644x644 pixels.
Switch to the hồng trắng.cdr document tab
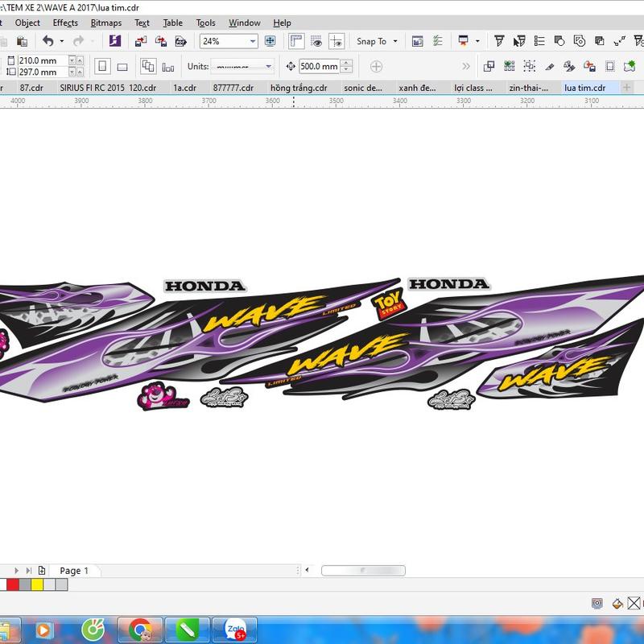point(299,88)
